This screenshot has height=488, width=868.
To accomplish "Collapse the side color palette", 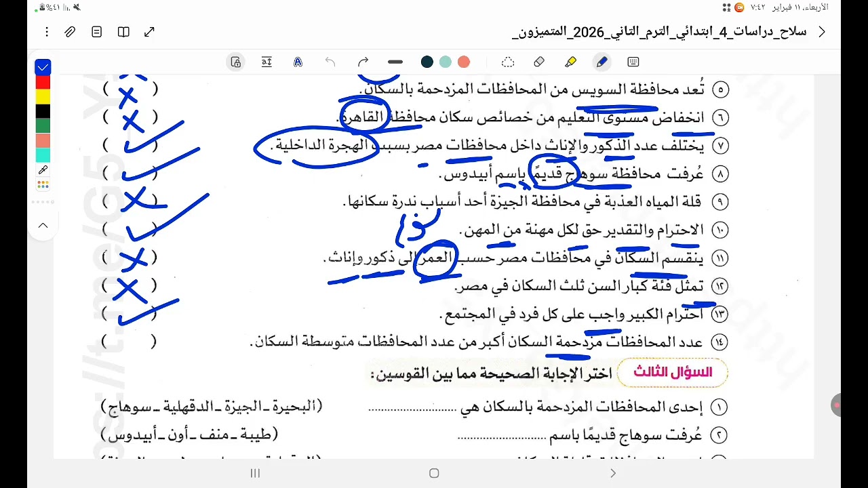I will click(43, 226).
